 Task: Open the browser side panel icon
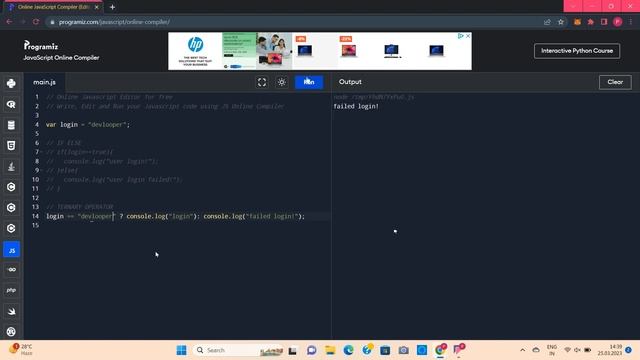[x=604, y=22]
